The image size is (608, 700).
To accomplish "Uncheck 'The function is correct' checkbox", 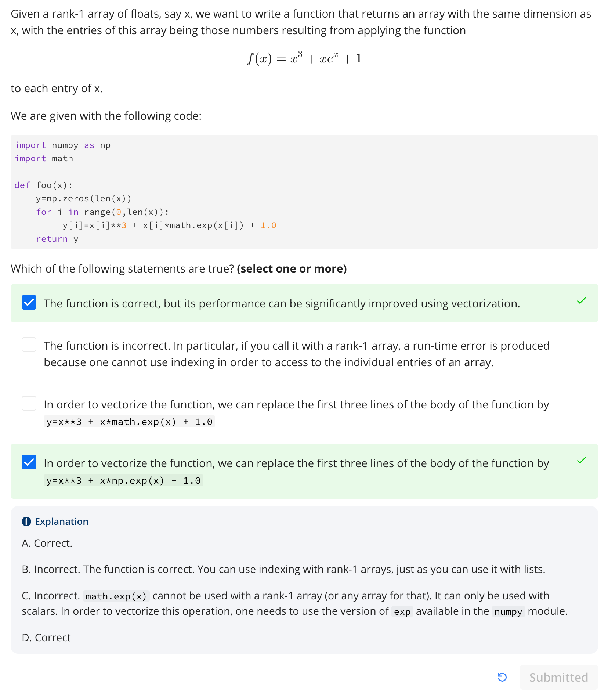I will tap(29, 302).
